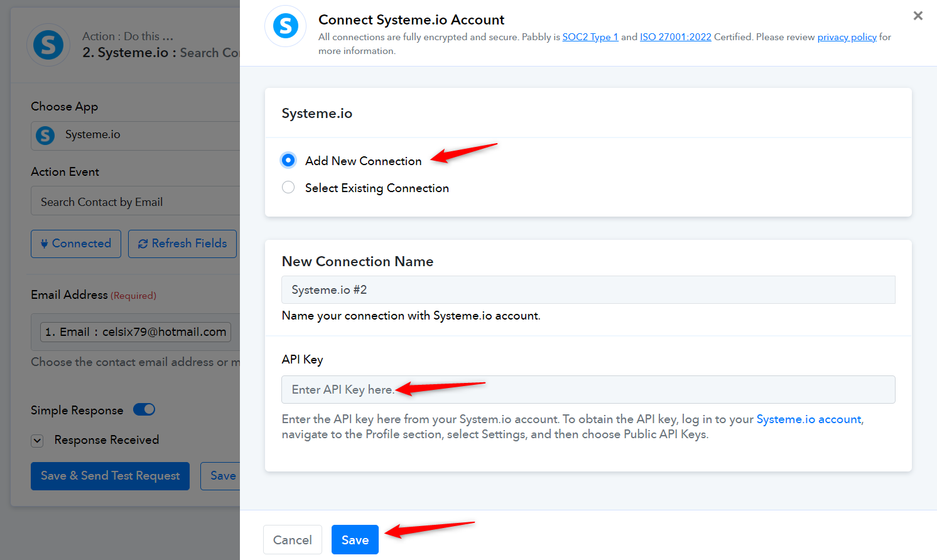Click the Email Address mapped field

[x=136, y=332]
